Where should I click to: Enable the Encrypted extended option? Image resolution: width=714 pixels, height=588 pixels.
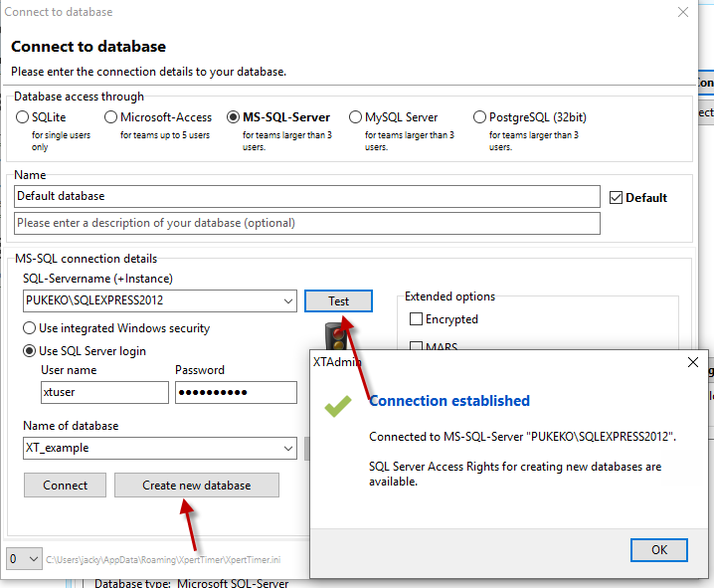click(417, 319)
